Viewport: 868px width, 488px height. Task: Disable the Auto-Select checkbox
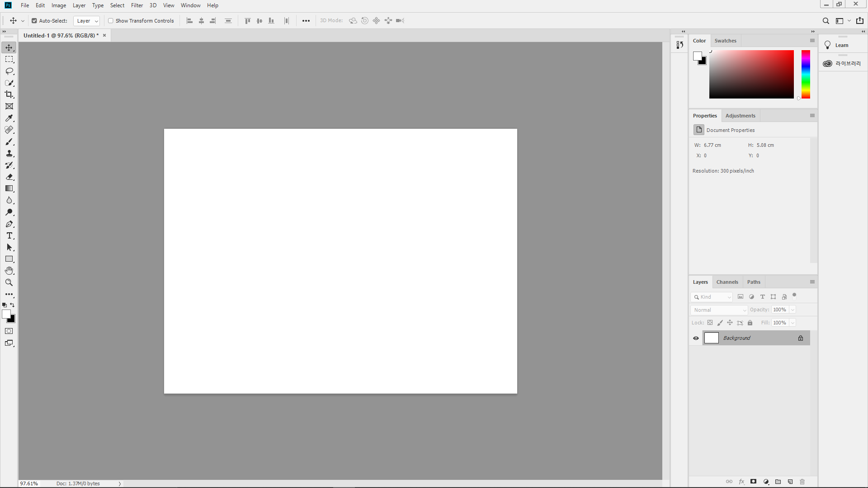[34, 21]
